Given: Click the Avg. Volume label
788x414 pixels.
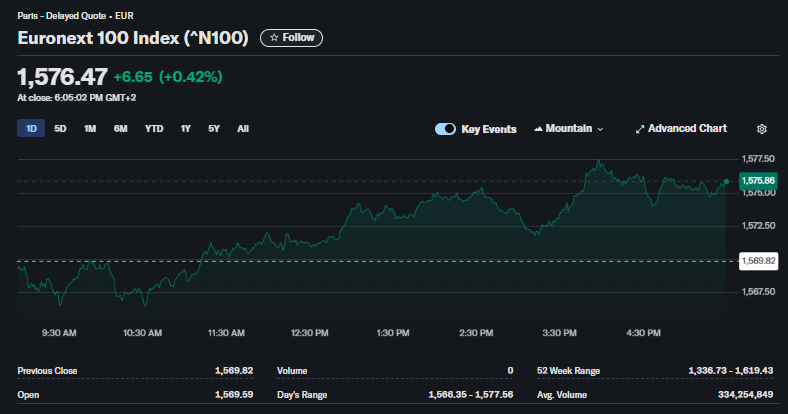Looking at the screenshot, I should 562,395.
